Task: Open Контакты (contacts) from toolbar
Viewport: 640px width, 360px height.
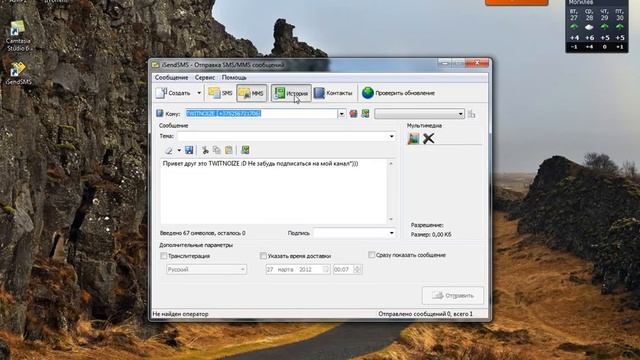Action: tap(333, 93)
